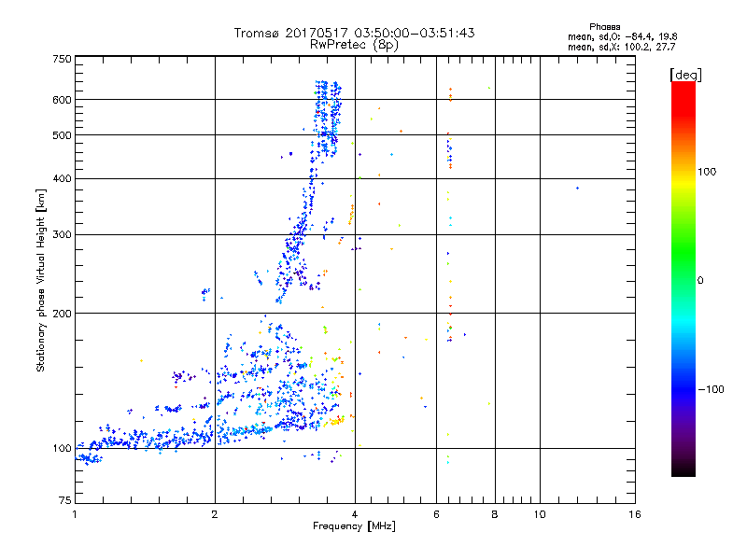Click 'mean, sd,O: -84.4, 19.8' statistics line
Image resolution: width=747 pixels, height=560 pixels.
(x=622, y=36)
